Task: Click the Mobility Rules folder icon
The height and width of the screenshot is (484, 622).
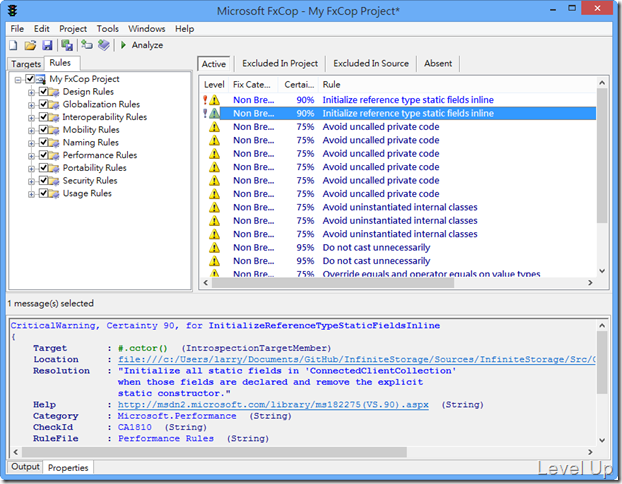Action: (x=54, y=130)
